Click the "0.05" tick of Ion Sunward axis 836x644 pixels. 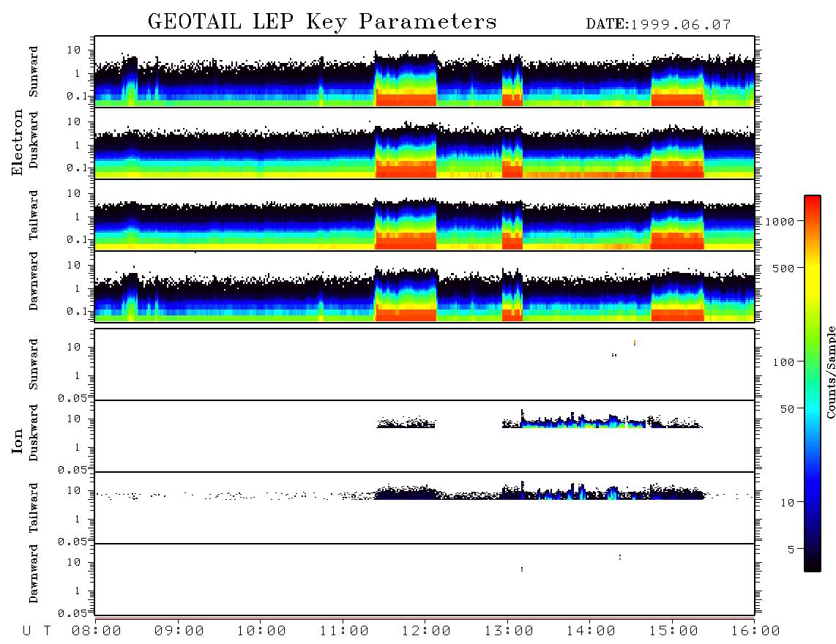pyautogui.click(x=72, y=398)
